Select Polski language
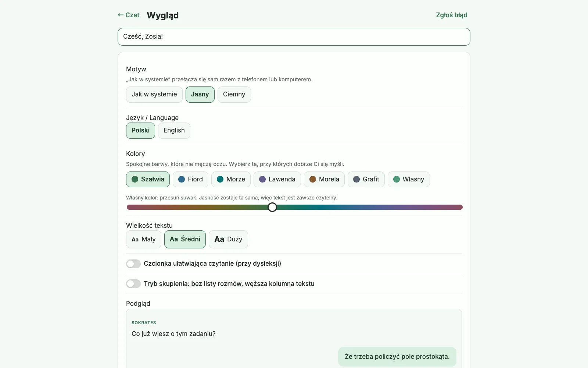The height and width of the screenshot is (368, 588). [x=140, y=131]
